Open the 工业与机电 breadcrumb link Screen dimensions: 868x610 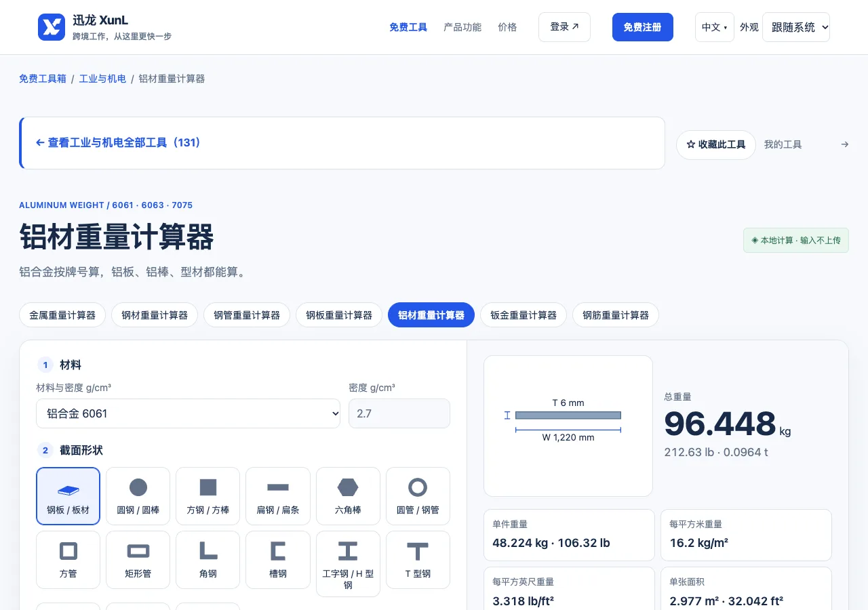click(x=102, y=79)
